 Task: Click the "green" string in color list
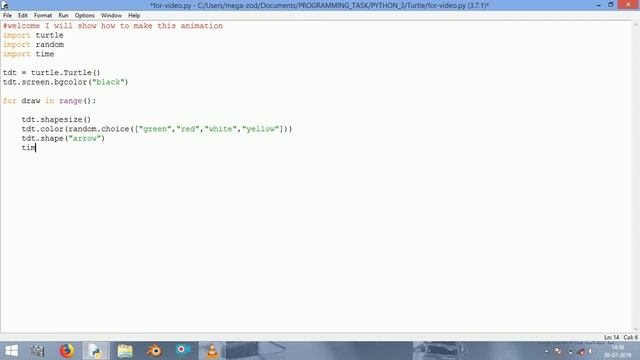coord(155,129)
